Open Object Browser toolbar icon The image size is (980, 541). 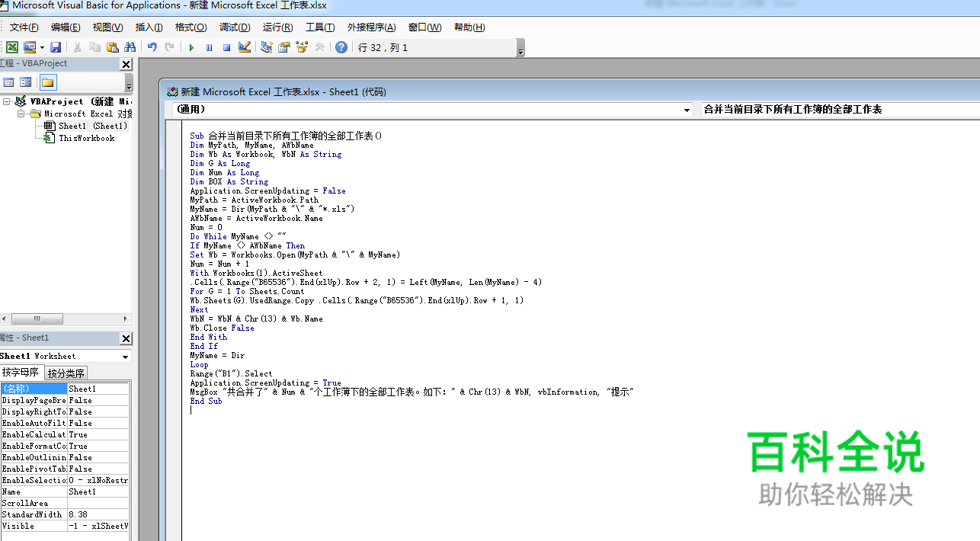coord(302,47)
